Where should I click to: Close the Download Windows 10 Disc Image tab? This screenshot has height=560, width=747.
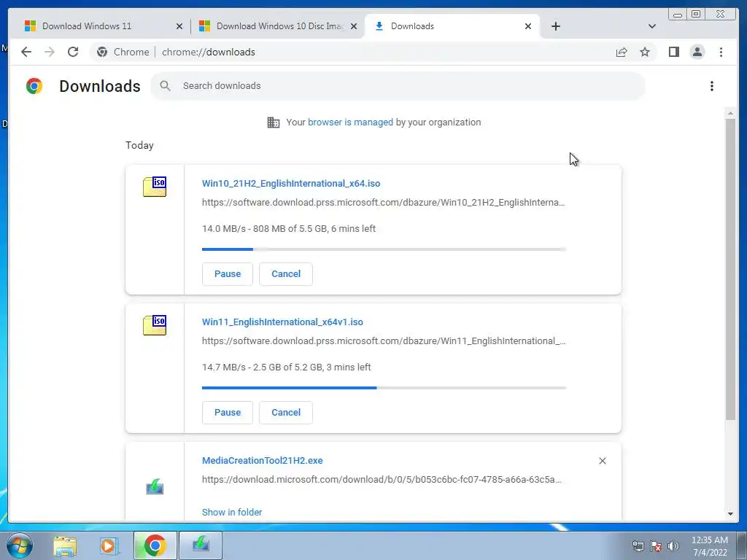coord(354,26)
